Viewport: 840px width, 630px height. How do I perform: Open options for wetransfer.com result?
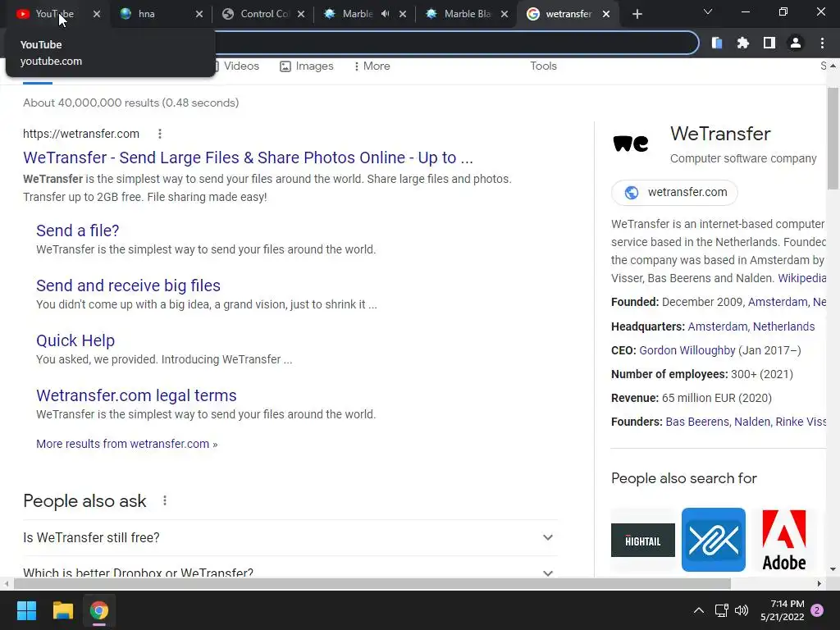tap(160, 134)
